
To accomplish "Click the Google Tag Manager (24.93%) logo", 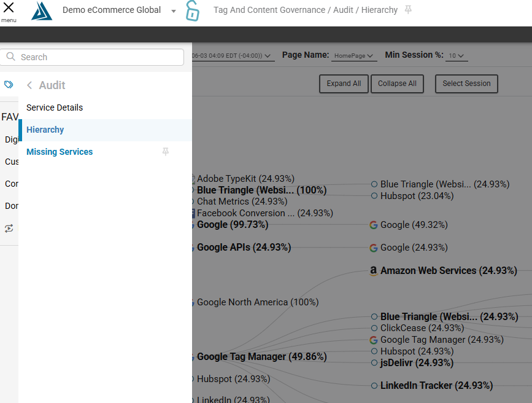I will coord(374,340).
